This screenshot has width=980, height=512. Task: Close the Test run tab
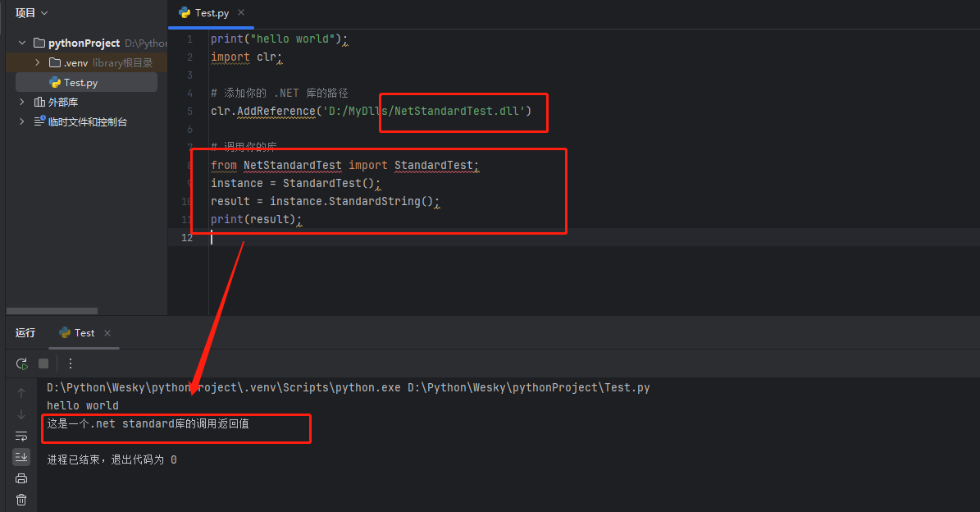tap(107, 333)
